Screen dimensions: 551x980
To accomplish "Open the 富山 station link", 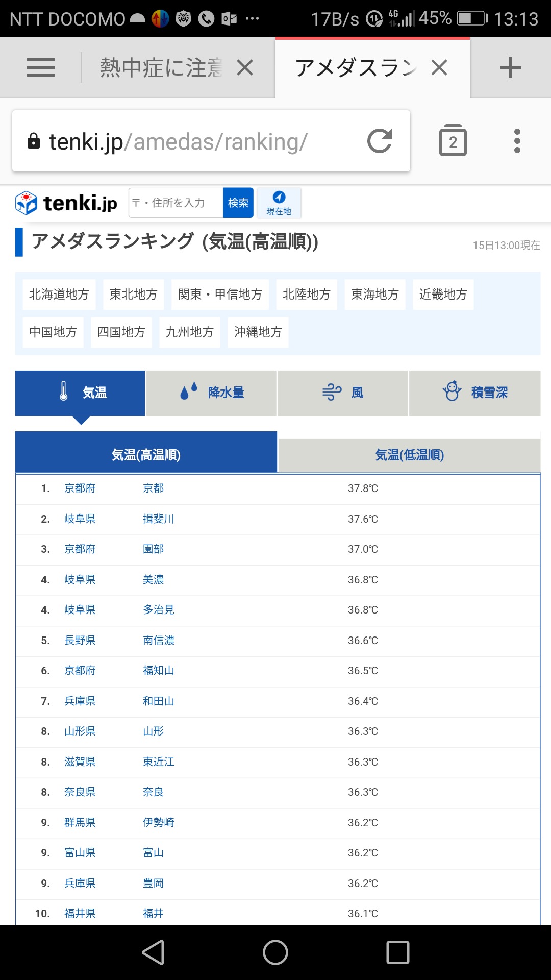I will click(154, 853).
